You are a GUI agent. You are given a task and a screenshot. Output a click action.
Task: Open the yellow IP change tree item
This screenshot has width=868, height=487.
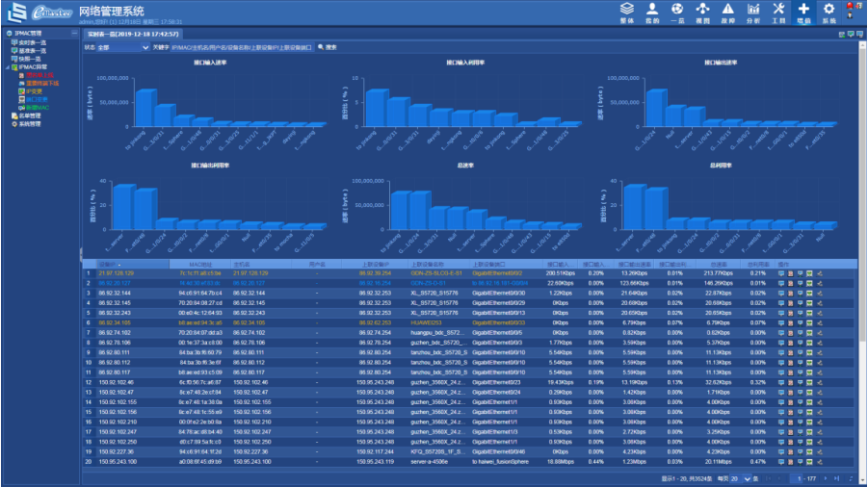tap(31, 91)
